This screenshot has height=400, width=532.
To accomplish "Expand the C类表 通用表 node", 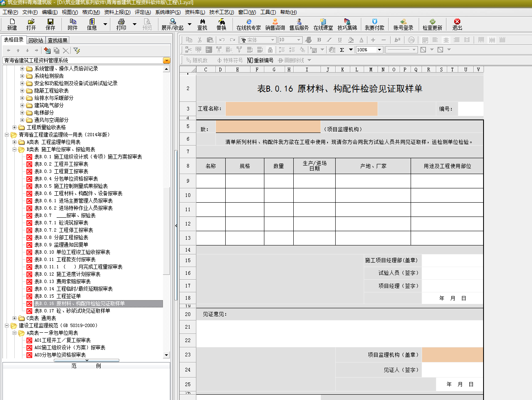I will click(x=15, y=318).
